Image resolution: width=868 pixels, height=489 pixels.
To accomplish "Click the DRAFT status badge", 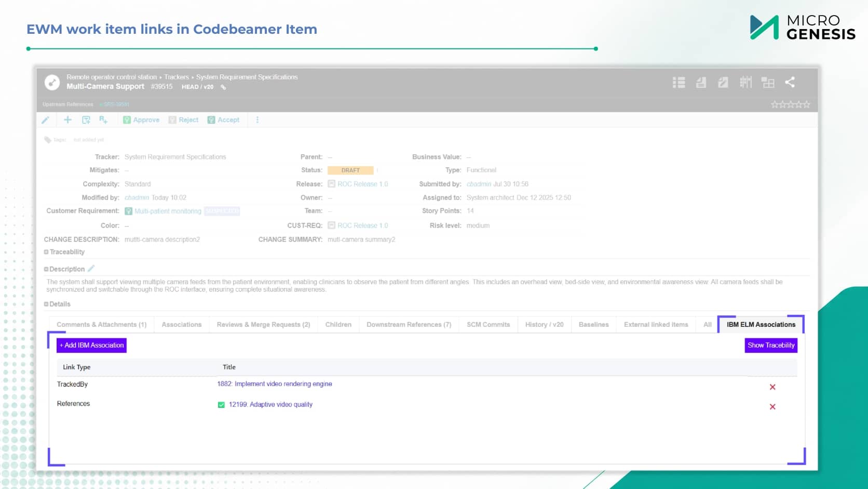I will (350, 170).
